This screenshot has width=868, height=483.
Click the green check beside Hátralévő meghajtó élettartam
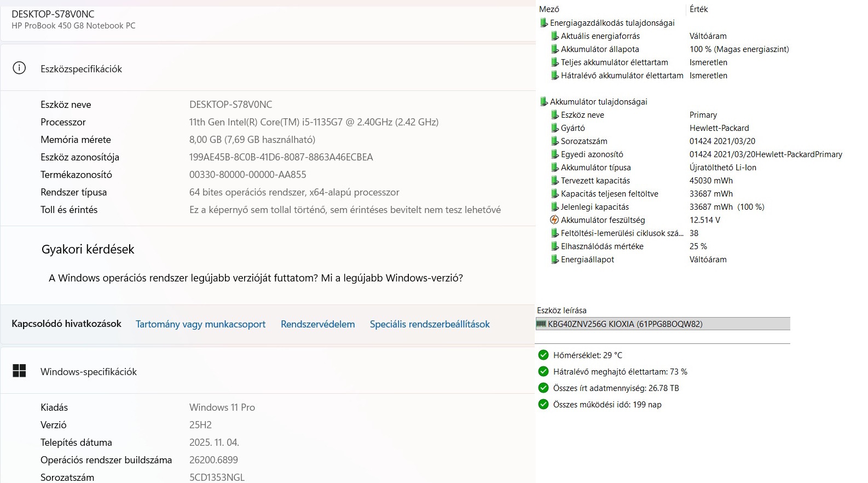tap(543, 371)
